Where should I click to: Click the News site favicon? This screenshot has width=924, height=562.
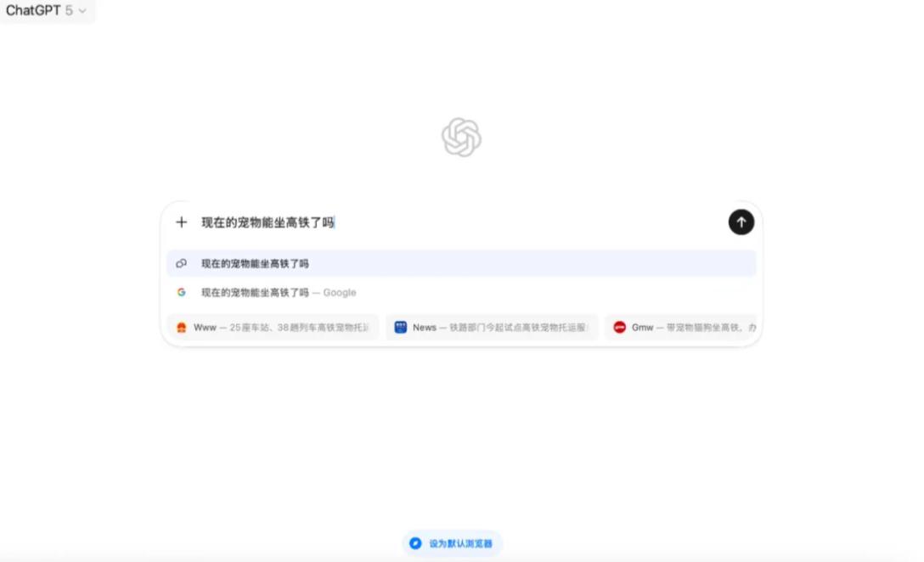[x=401, y=327]
